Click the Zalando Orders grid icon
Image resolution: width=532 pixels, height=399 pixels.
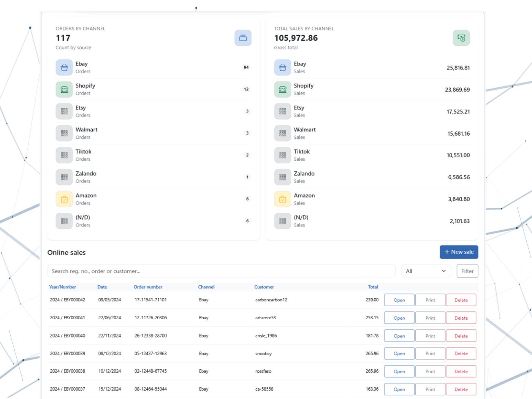64,177
